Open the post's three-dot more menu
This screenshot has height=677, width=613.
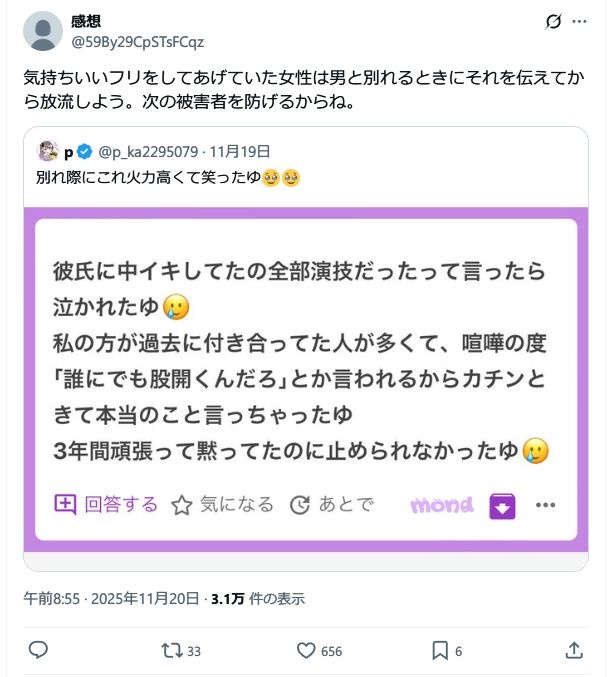point(580,22)
